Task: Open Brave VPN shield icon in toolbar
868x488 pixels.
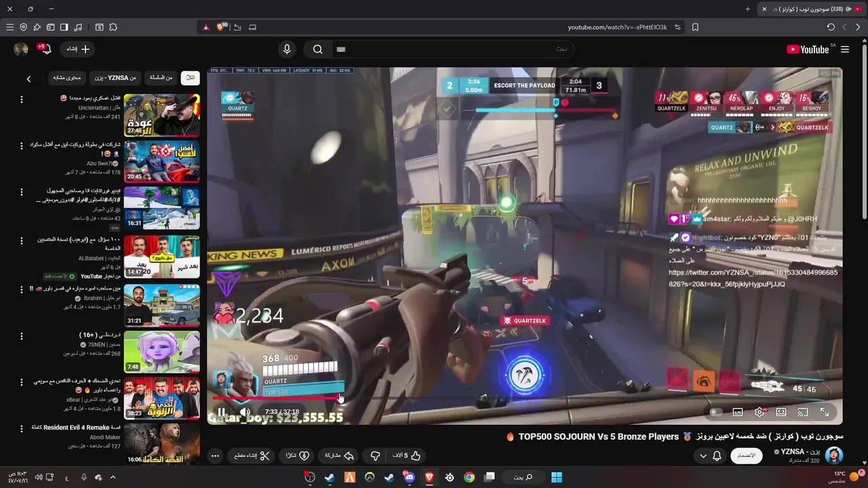Action: pos(24,27)
